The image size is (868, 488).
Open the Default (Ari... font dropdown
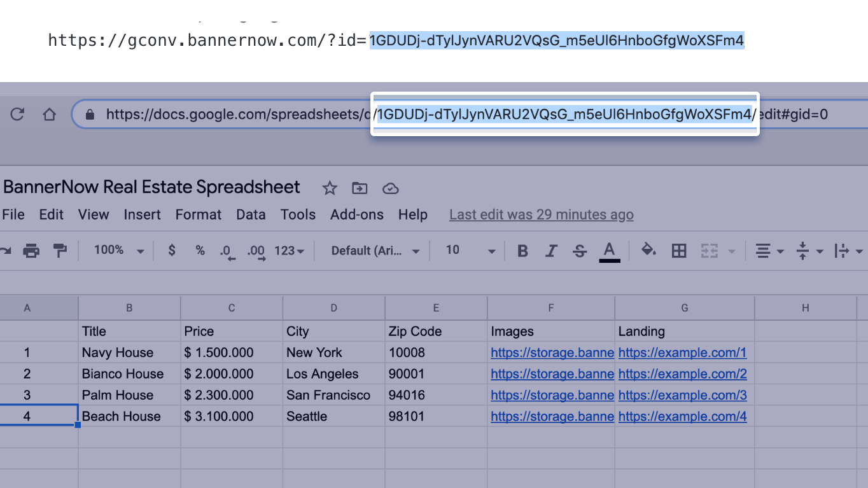375,251
